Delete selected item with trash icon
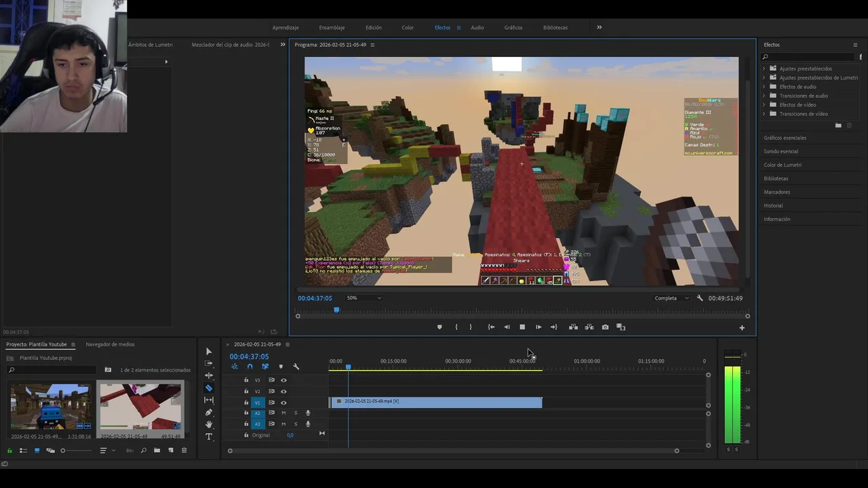Screen dimensions: 868x488 (x=184, y=451)
